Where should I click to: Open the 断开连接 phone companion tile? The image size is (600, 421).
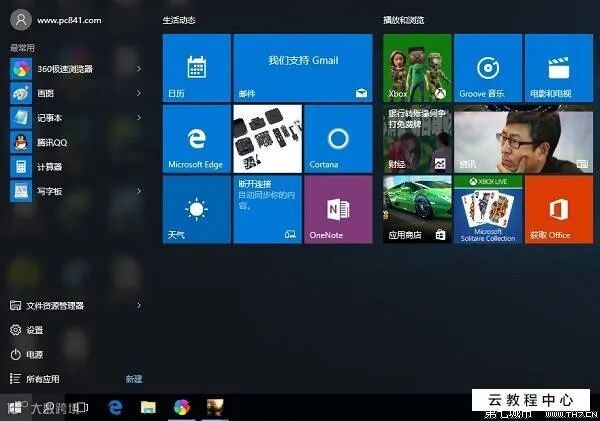coord(267,209)
